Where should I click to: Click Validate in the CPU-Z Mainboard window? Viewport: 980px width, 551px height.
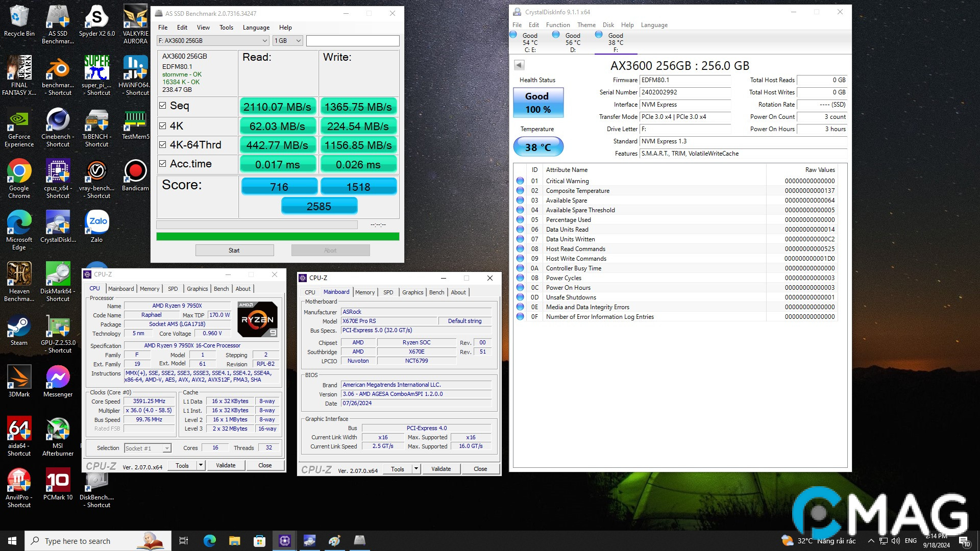[441, 469]
